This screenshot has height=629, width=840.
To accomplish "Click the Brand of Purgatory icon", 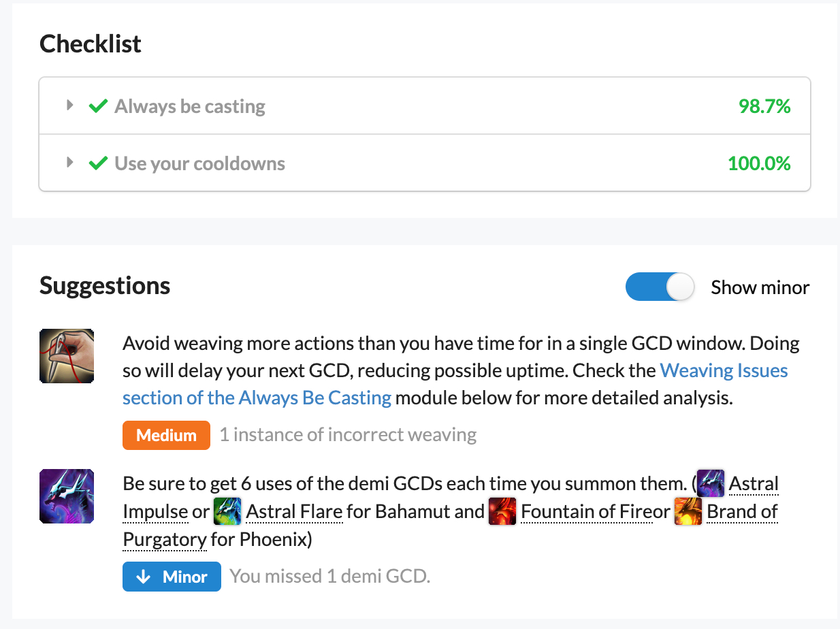I will [688, 511].
